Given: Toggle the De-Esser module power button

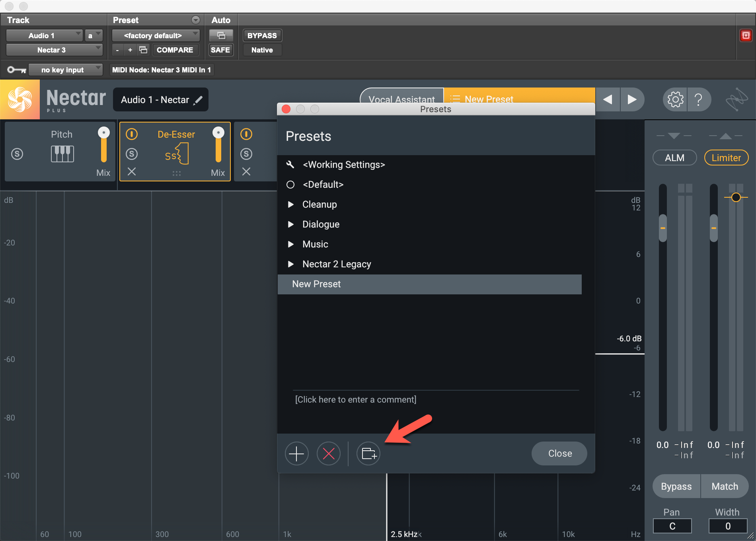Looking at the screenshot, I should coord(132,134).
